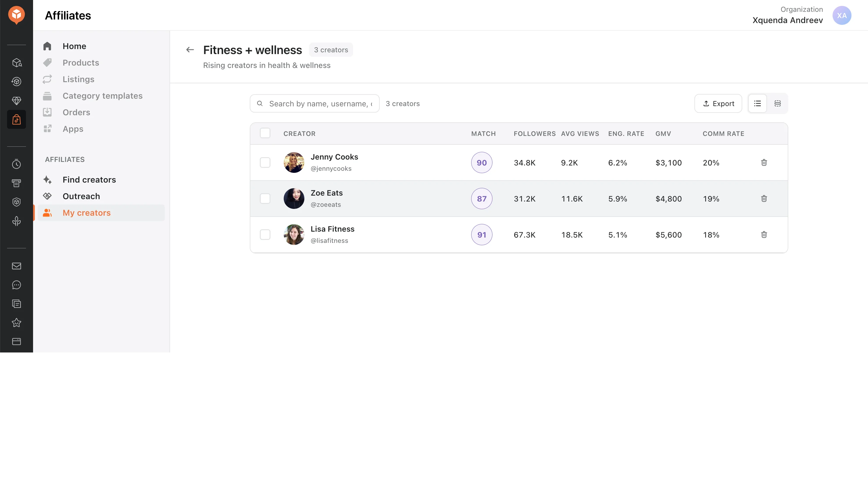Go back using the left arrow
Viewport: 868px width, 494px height.
tap(190, 50)
